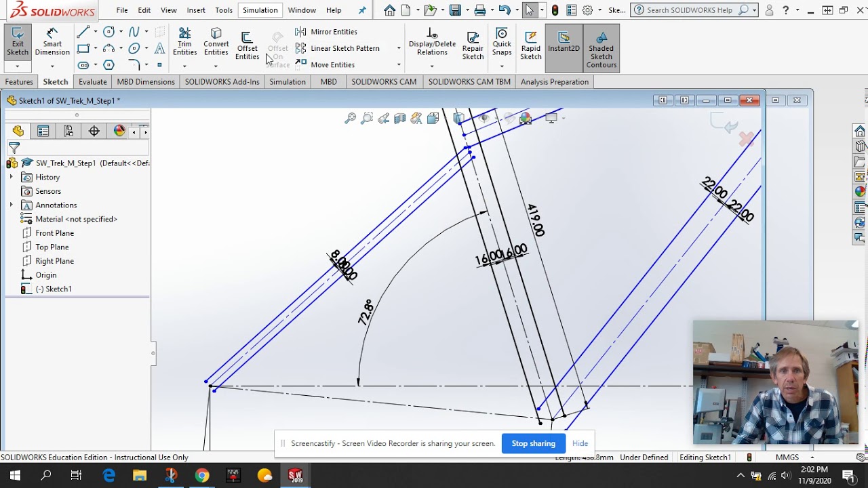Viewport: 868px width, 488px height.
Task: Click the Offset Entities tool
Action: 247,45
